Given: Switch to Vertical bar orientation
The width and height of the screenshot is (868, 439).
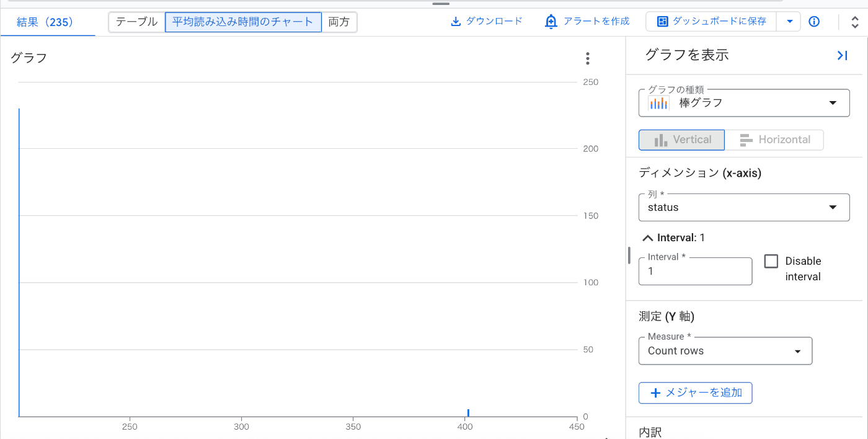Looking at the screenshot, I should coord(682,140).
